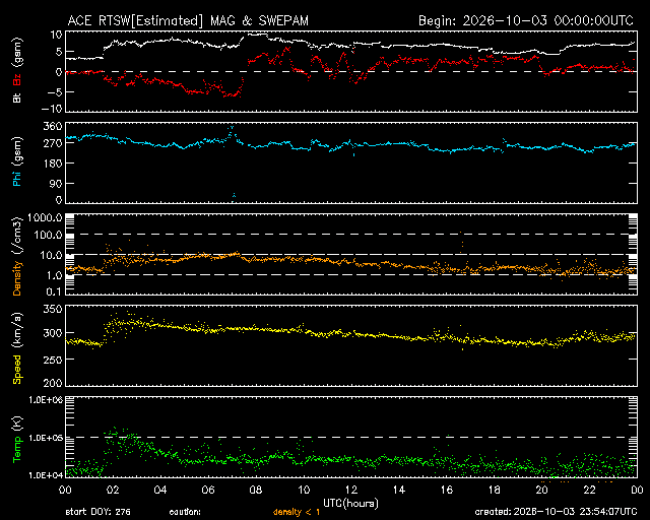Click the green 'Temp' axis label

tap(17, 449)
